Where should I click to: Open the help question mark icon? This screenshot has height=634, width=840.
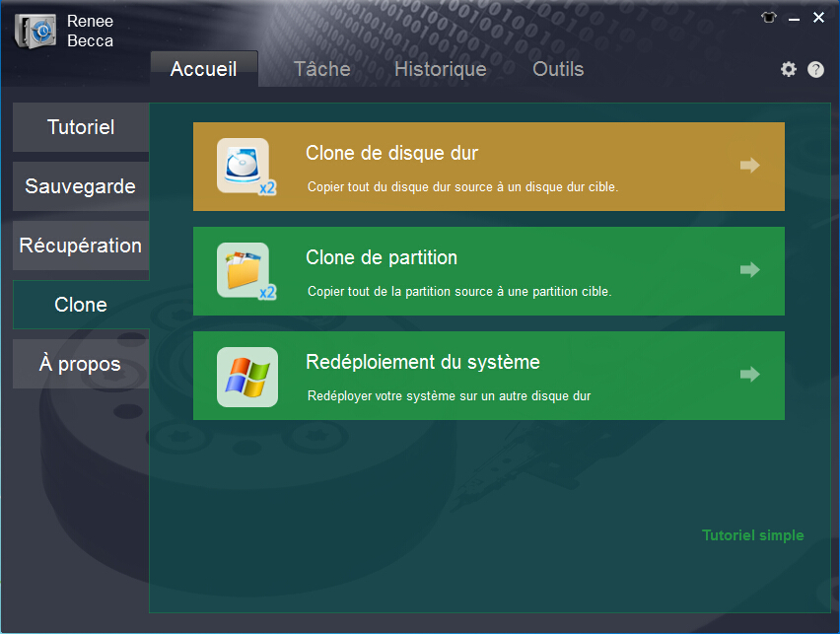[815, 69]
